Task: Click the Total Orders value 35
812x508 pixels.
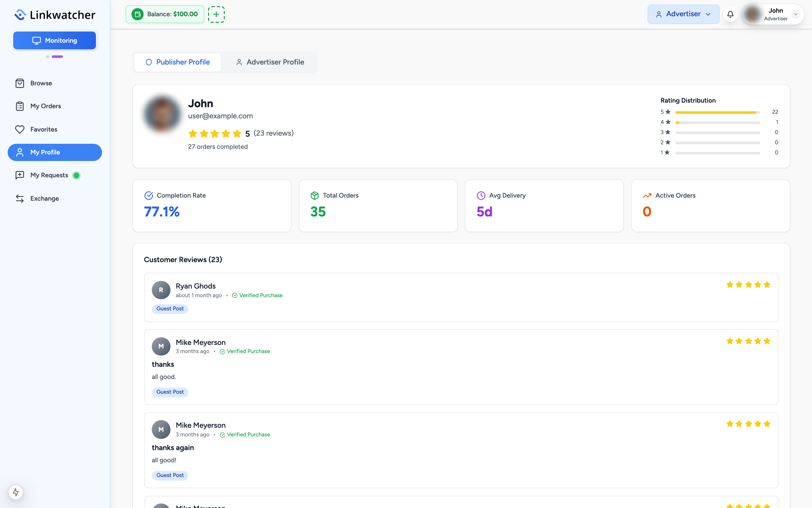Action: point(318,212)
